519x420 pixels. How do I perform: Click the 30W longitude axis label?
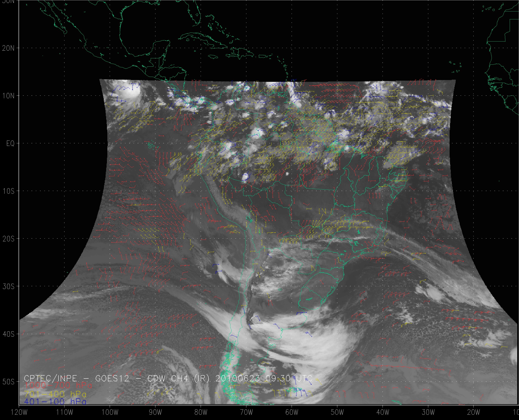point(428,412)
